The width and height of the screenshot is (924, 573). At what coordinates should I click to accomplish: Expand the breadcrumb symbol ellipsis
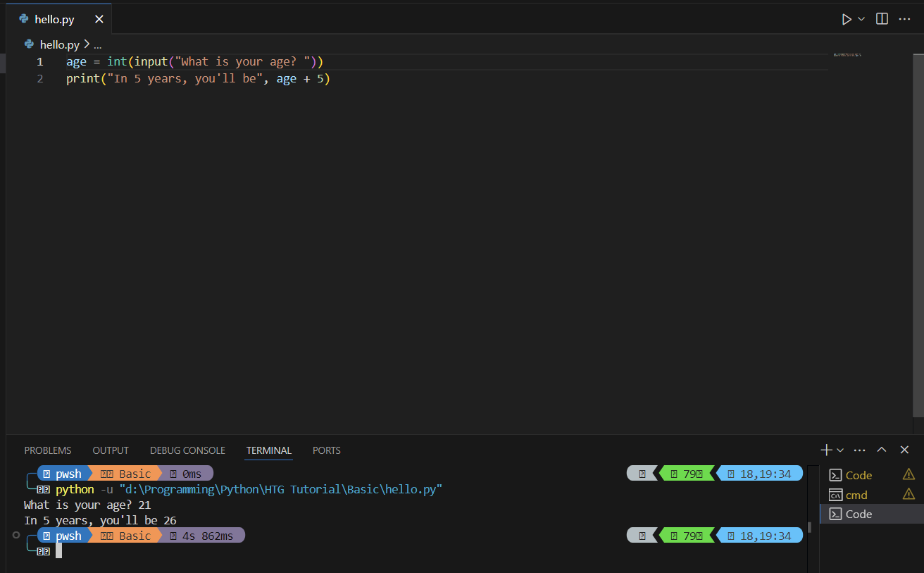pyautogui.click(x=98, y=44)
